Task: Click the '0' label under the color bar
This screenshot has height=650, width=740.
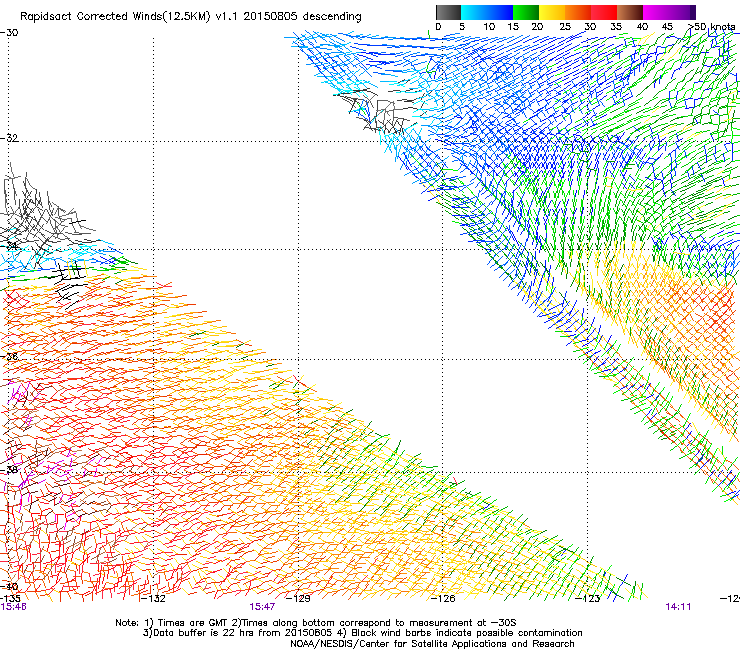Action: [438, 27]
